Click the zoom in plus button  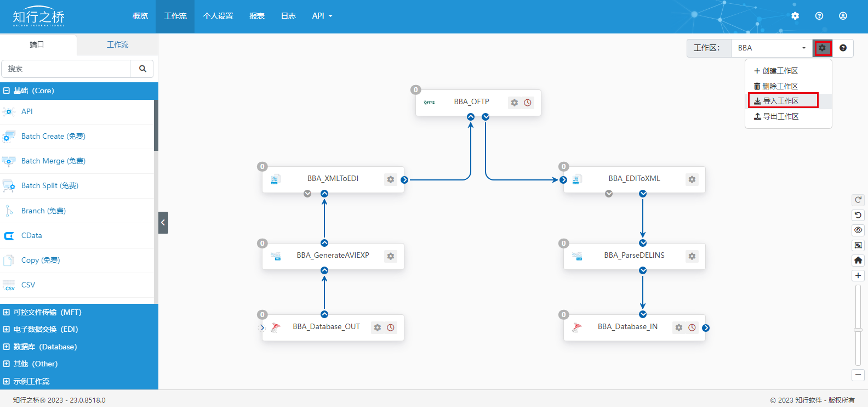858,275
